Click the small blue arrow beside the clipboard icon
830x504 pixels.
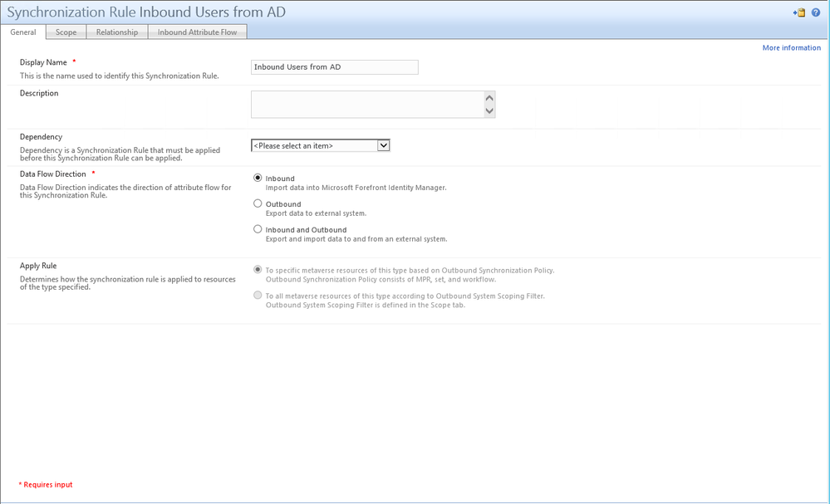795,12
